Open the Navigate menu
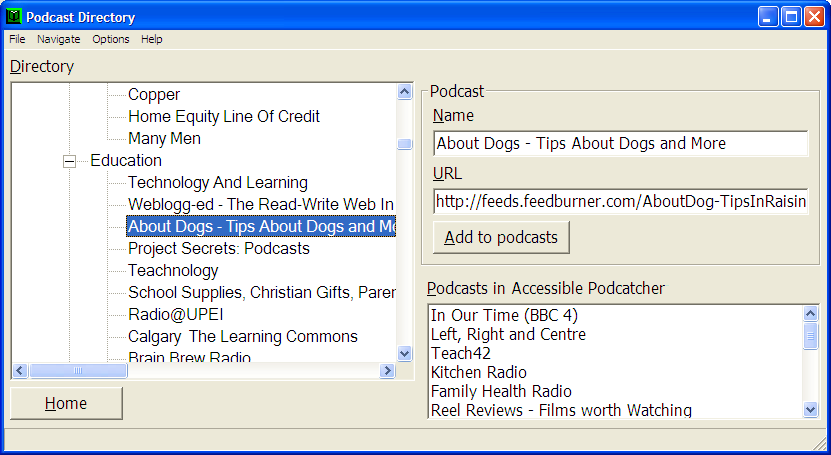Screen dimensions: 831x455 (x=59, y=39)
